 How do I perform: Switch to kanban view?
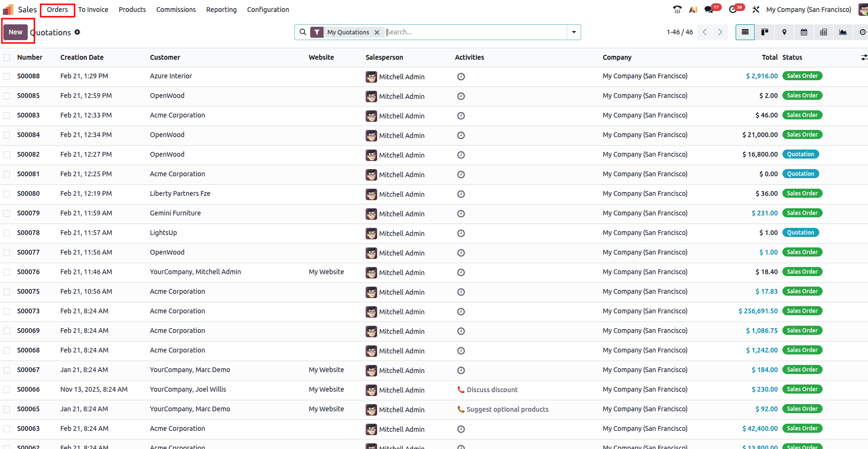(x=765, y=32)
